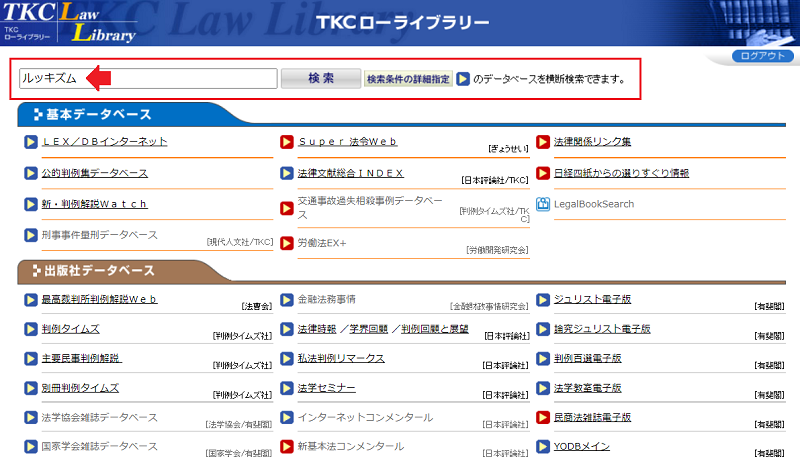The image size is (800, 457).
Task: Open 公的判例集データベース link
Action: click(x=95, y=173)
